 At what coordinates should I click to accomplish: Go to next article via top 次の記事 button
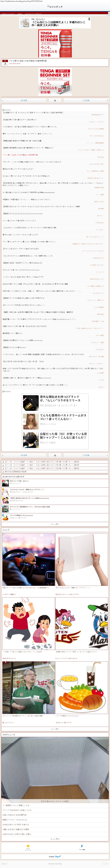86,100
